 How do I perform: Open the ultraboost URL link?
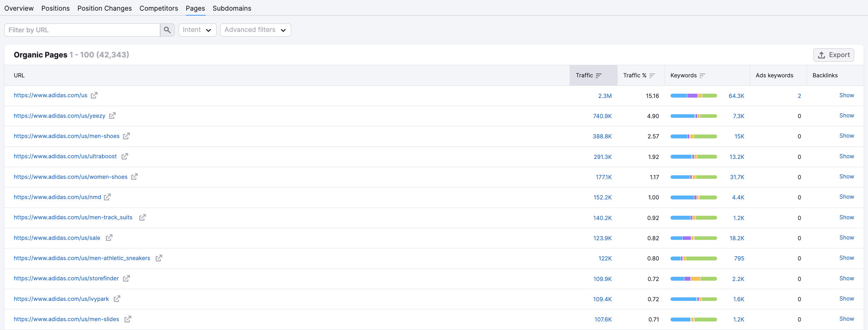65,156
